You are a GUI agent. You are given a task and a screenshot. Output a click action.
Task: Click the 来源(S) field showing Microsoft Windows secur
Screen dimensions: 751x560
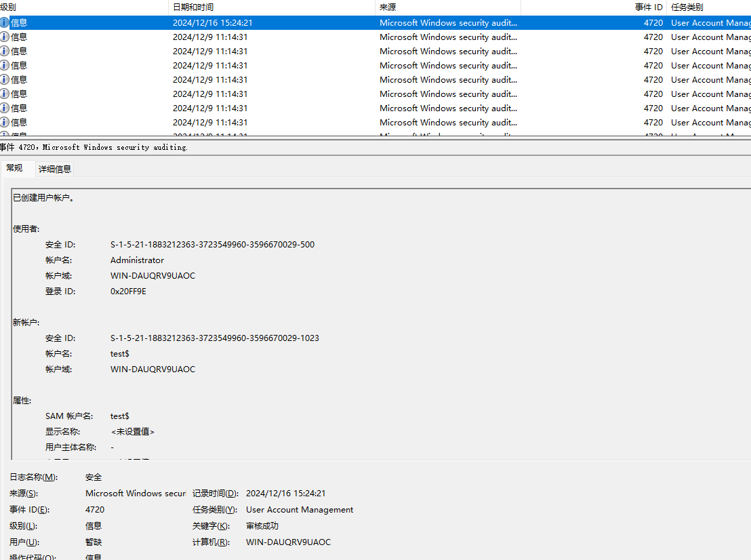pos(136,494)
